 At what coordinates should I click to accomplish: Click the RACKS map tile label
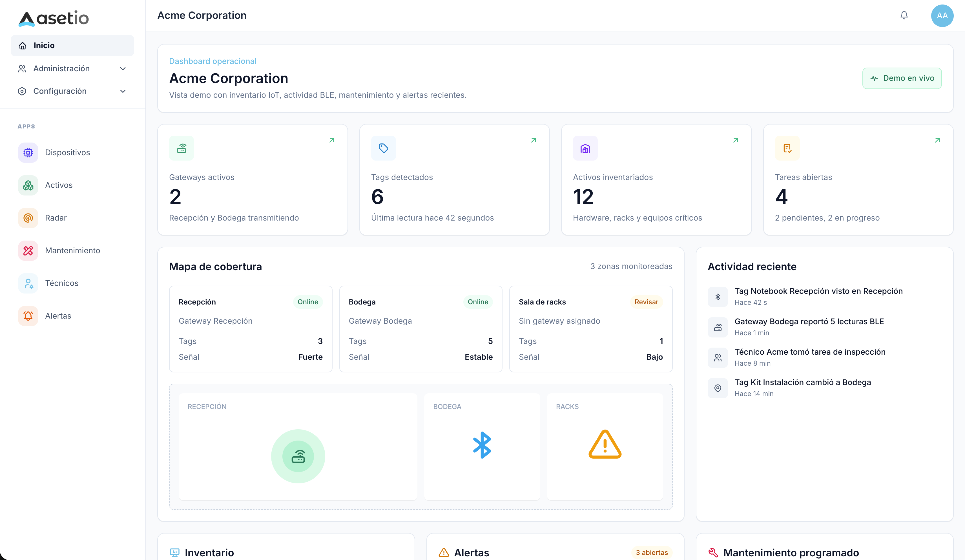pyautogui.click(x=567, y=406)
